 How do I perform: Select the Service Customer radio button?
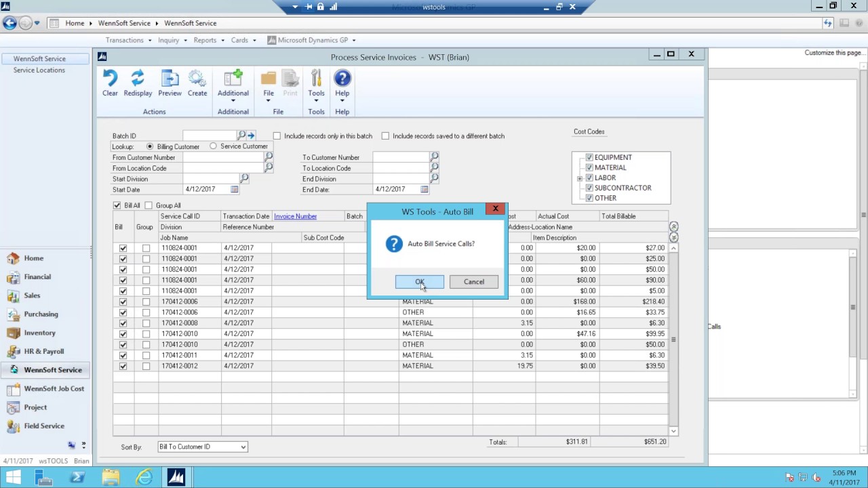click(213, 146)
